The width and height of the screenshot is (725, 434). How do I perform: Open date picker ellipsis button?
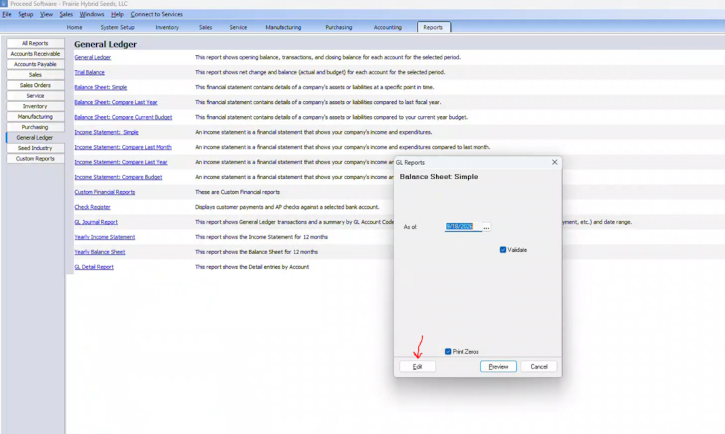[x=486, y=227]
